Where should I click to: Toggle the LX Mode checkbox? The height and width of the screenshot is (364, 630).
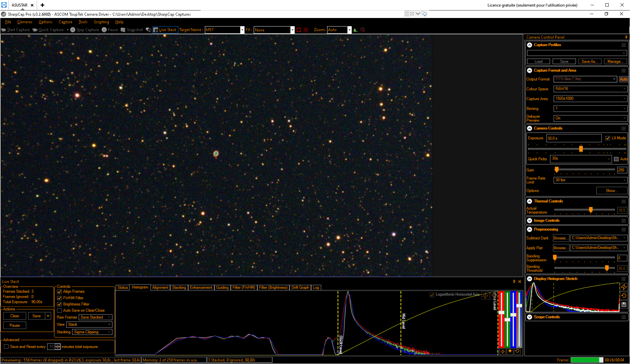608,138
